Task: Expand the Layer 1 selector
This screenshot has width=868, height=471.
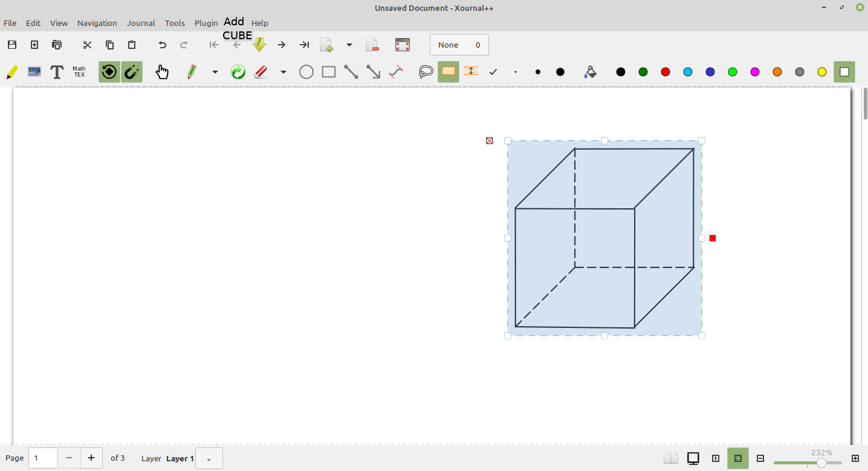Action: pyautogui.click(x=209, y=458)
